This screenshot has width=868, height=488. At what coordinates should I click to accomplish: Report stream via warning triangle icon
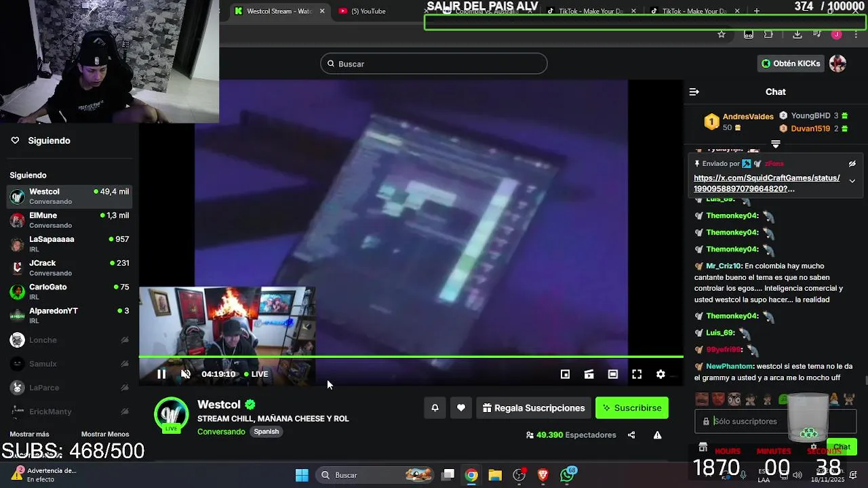click(657, 435)
